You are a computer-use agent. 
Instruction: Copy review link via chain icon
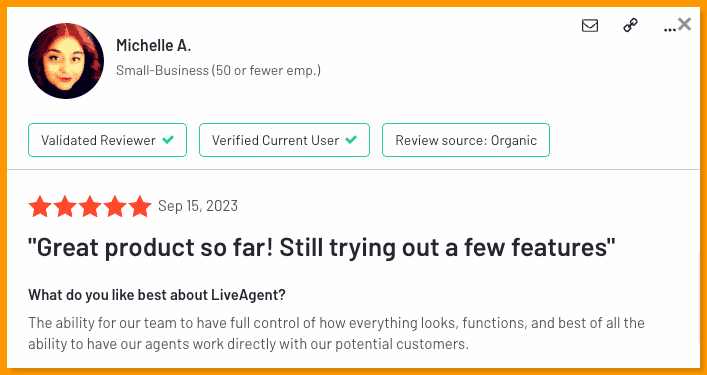pyautogui.click(x=630, y=26)
